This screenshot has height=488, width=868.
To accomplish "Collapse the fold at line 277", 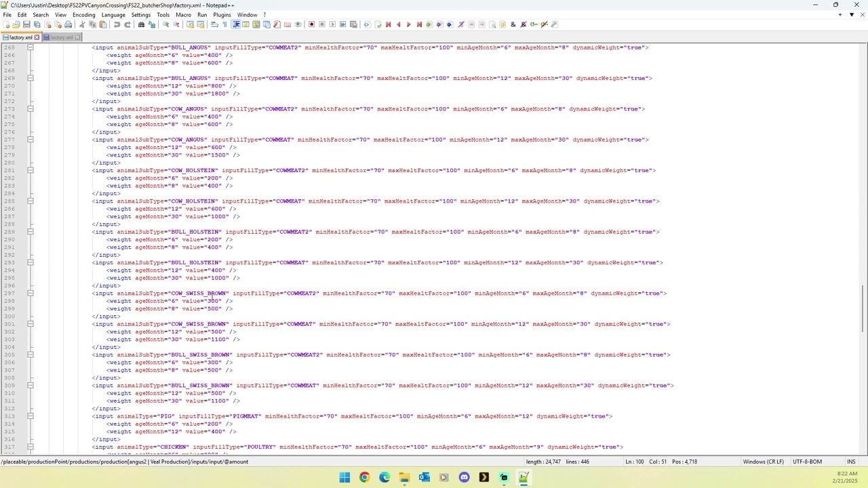I will click(x=31, y=140).
